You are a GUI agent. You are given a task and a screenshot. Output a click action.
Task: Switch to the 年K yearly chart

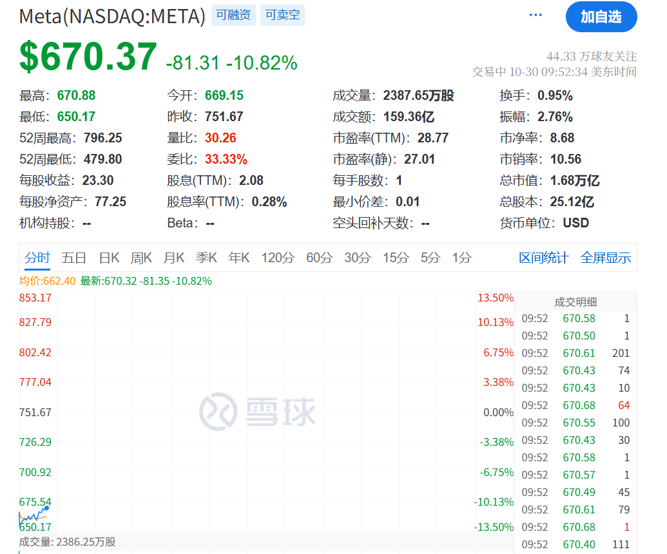coord(238,258)
